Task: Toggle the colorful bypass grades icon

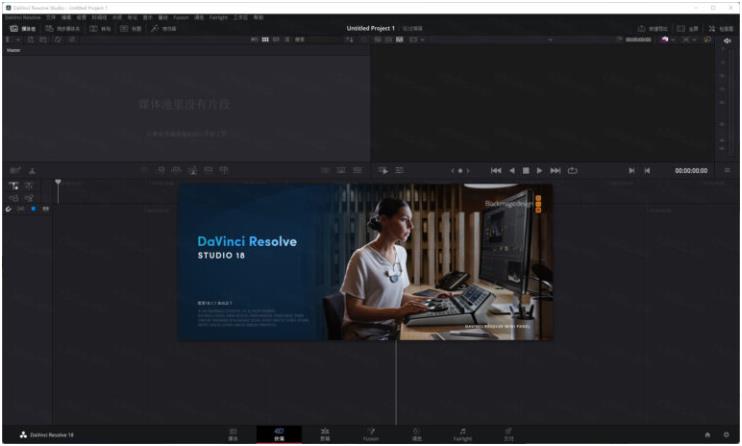Action: point(664,40)
